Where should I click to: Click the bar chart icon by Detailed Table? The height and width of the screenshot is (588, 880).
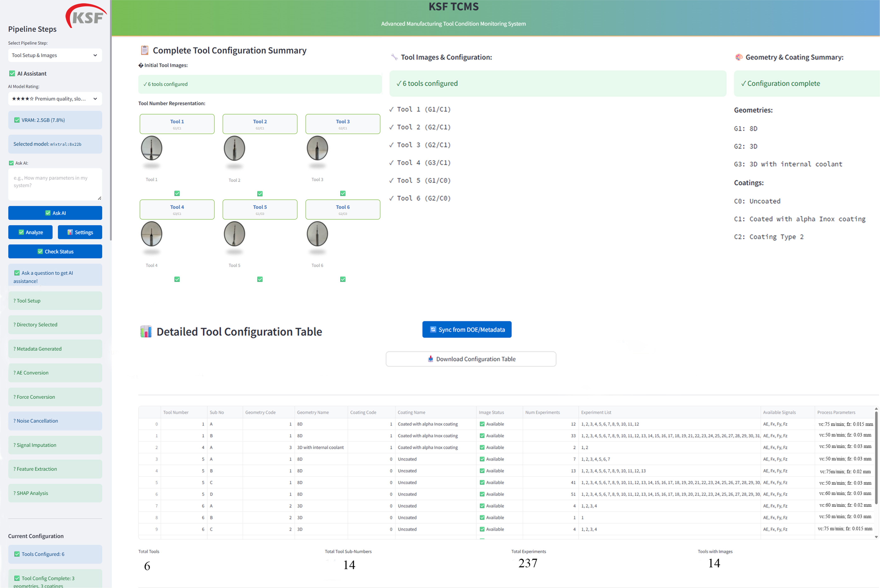[x=146, y=331]
